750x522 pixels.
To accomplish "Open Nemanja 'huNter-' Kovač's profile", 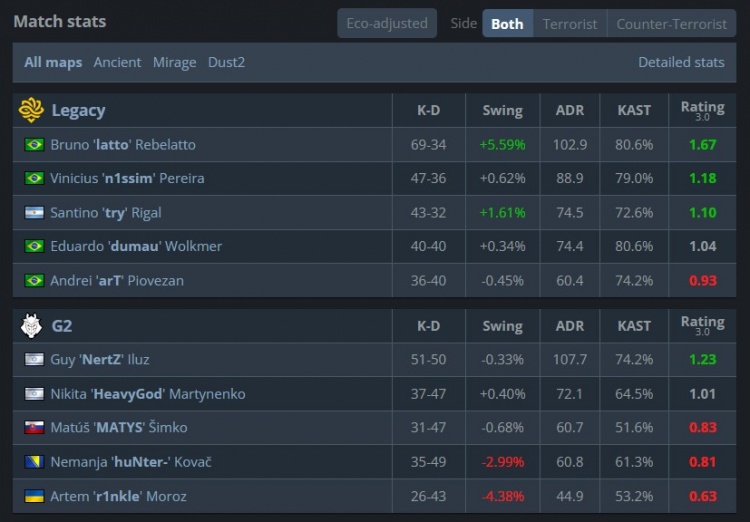I will coord(131,462).
